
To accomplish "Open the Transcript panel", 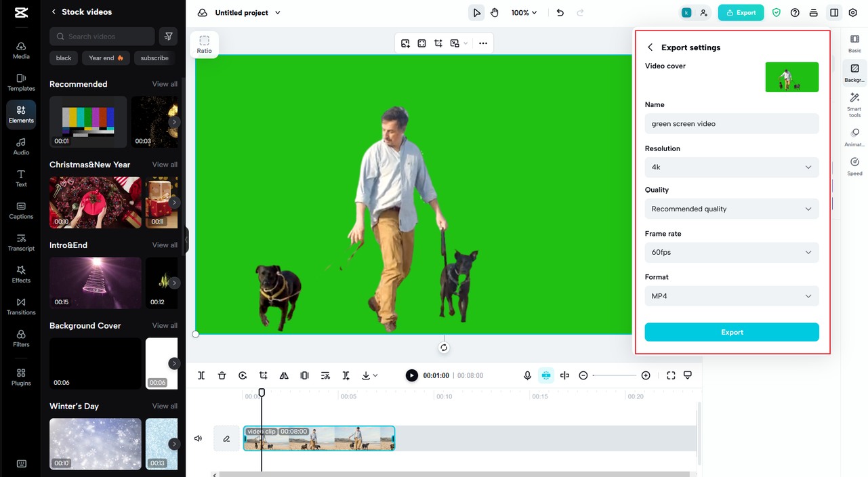I will click(x=21, y=243).
